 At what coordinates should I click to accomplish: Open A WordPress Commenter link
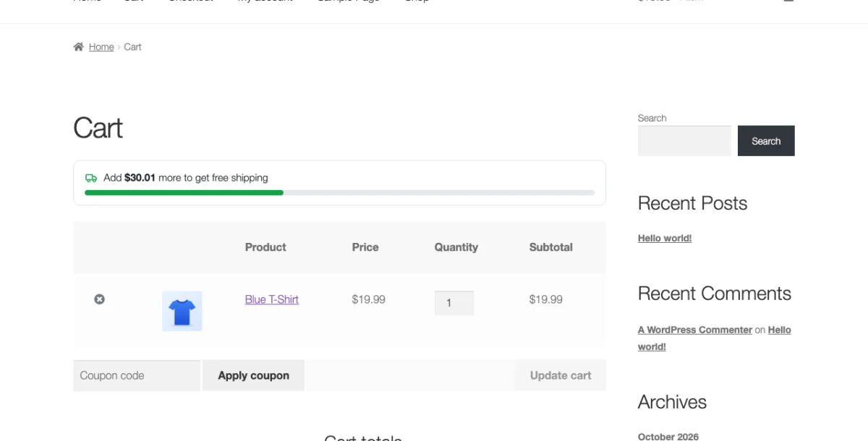tap(695, 330)
